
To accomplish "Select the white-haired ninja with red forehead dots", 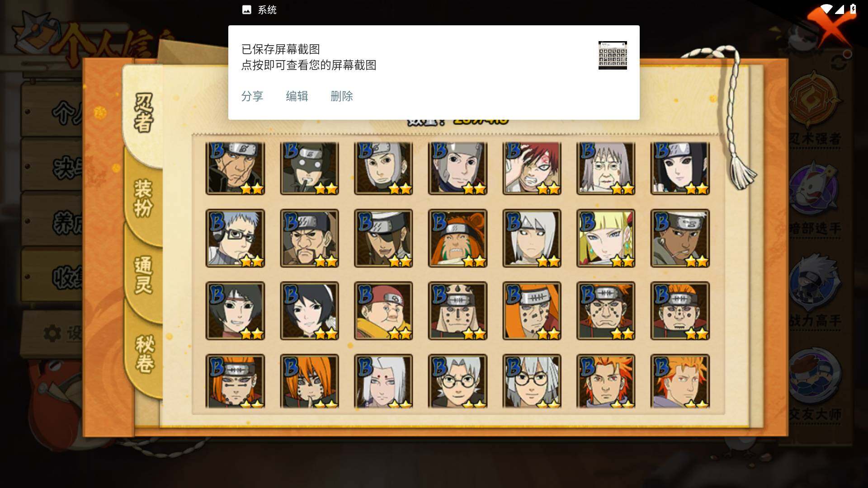I will 383,381.
